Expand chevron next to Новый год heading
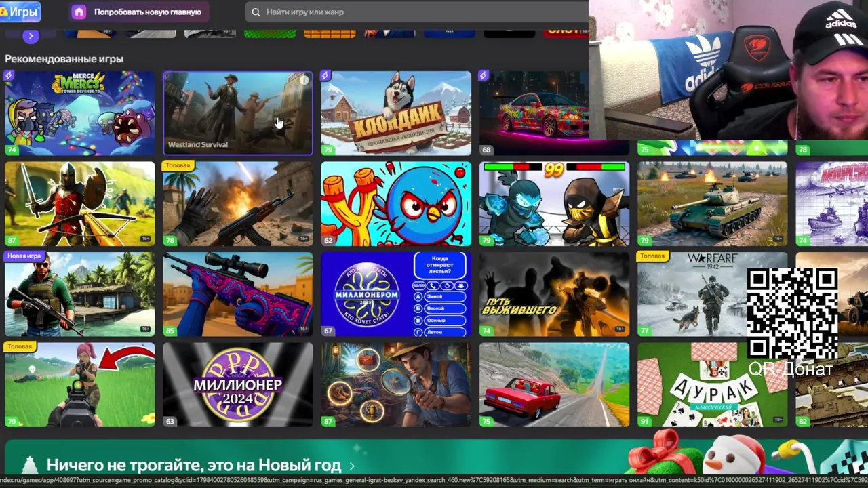Screen dimensions: 868x488 point(352,466)
